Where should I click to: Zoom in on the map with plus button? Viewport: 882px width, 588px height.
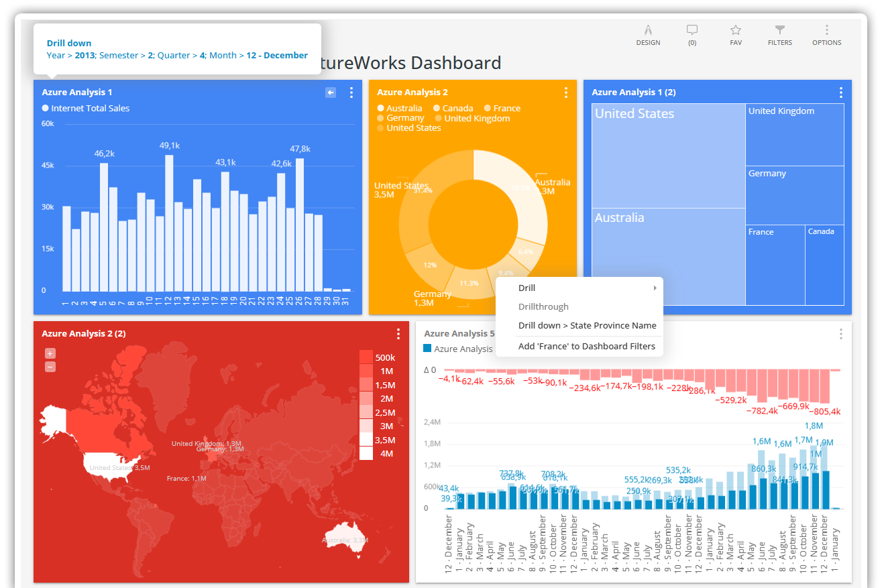pos(50,353)
